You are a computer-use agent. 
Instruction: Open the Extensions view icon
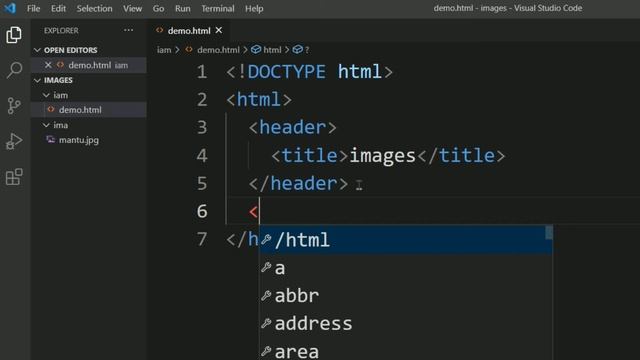tap(14, 177)
